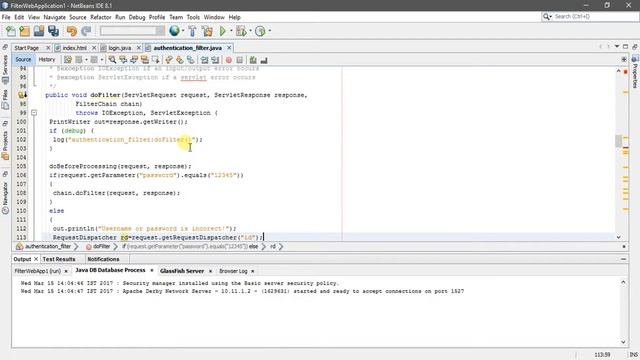Open the Properties side panel
Screen dimensions: 640x360
point(635,72)
